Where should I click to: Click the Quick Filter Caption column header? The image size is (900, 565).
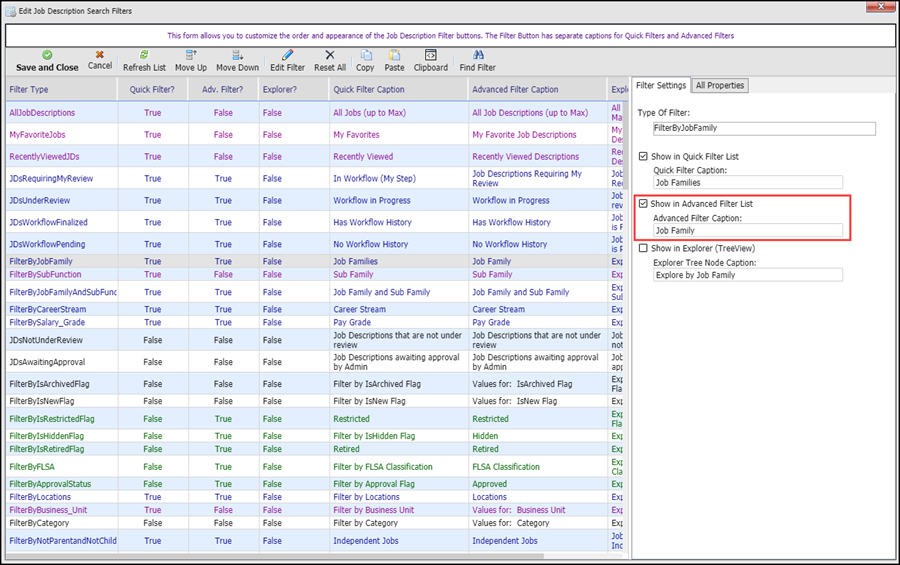pos(368,90)
